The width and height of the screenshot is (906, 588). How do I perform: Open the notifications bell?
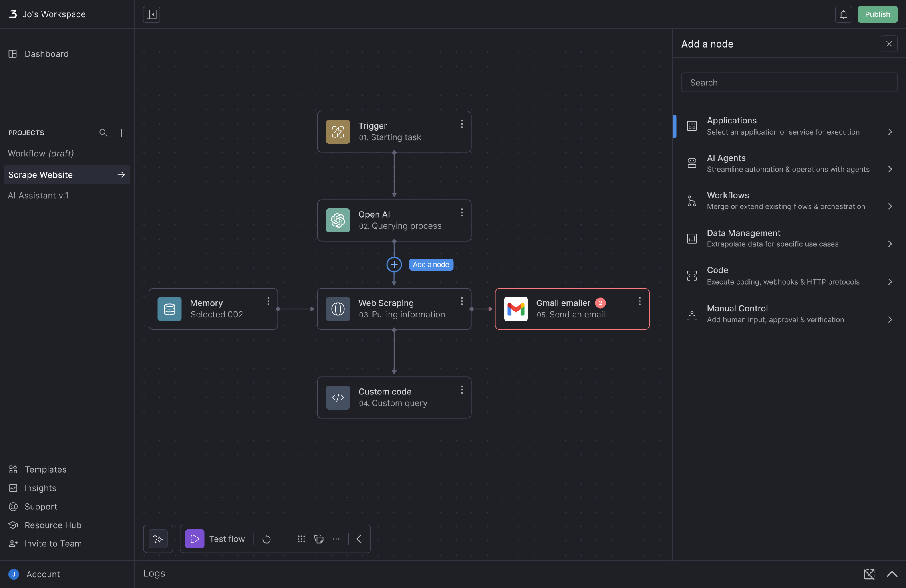[x=843, y=14]
